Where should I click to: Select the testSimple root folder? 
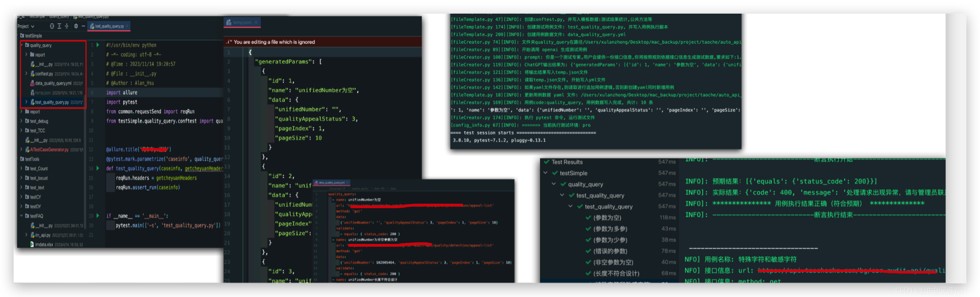coord(31,35)
